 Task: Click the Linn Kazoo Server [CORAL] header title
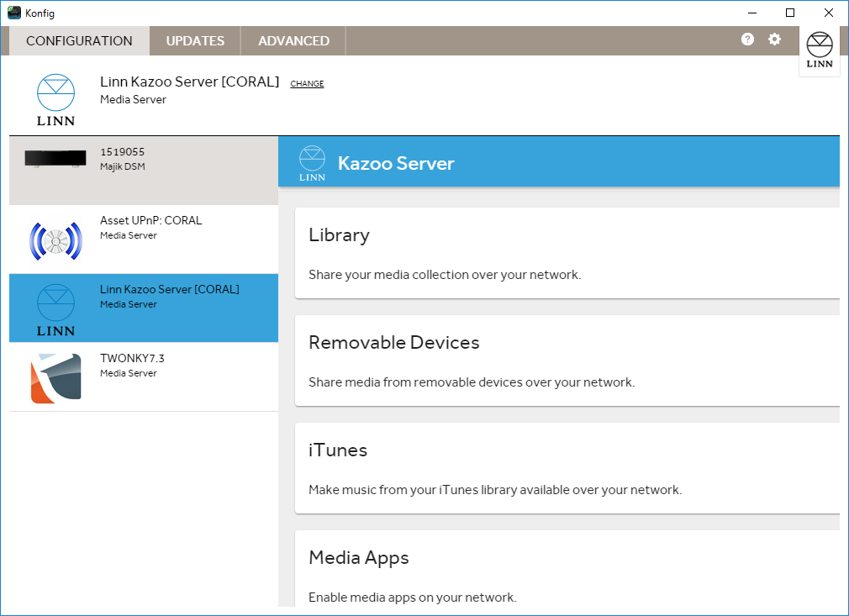click(x=189, y=82)
